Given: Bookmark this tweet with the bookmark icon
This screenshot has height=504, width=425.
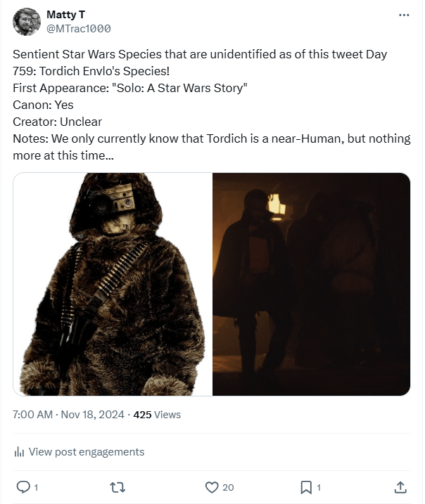Looking at the screenshot, I should click(306, 486).
